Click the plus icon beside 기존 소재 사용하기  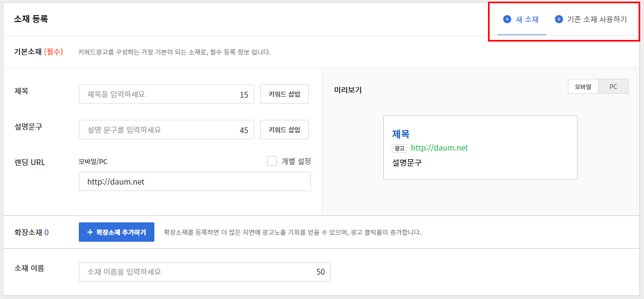click(x=559, y=19)
